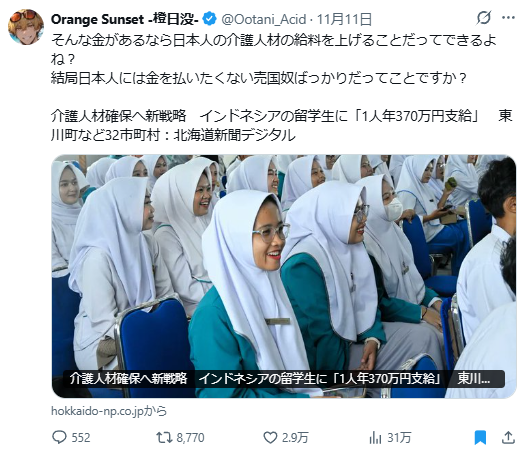This screenshot has height=454, width=525.
Task: Open the @Ootani_Acid handle link
Action: [x=264, y=19]
